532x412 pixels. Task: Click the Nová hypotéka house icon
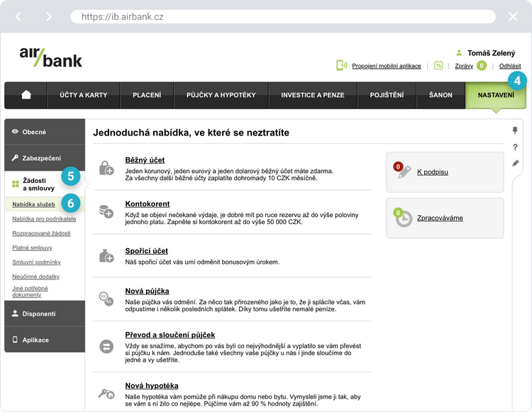tap(106, 394)
